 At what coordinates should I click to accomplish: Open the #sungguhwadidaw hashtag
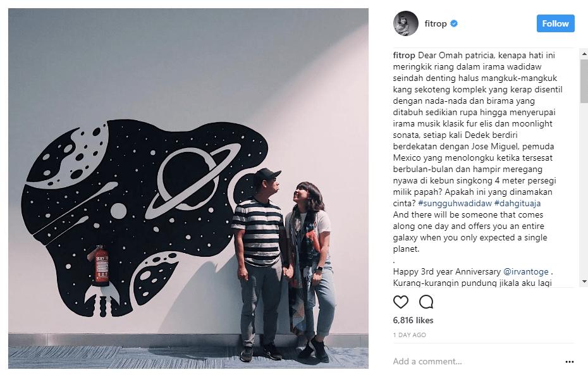pos(455,203)
